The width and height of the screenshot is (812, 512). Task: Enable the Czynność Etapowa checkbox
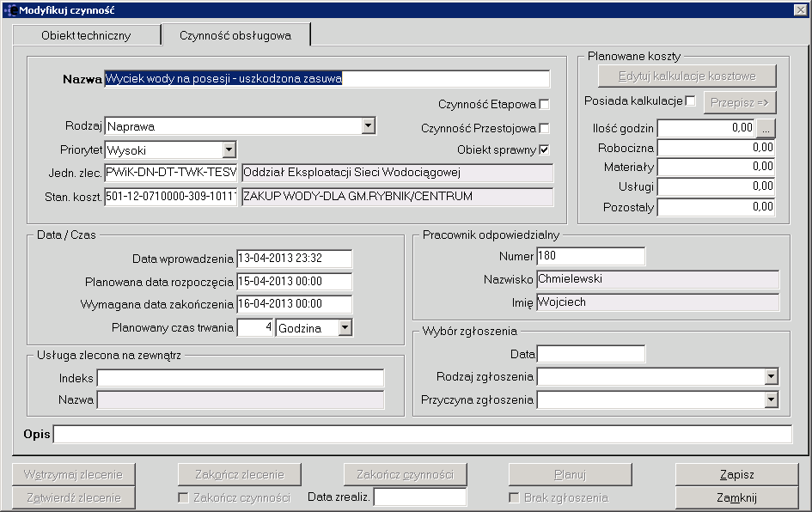click(x=544, y=105)
